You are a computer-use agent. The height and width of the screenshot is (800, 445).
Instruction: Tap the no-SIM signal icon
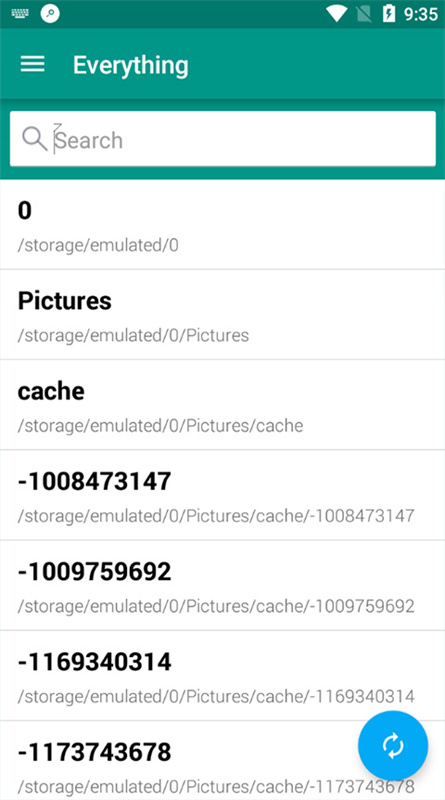(x=363, y=14)
